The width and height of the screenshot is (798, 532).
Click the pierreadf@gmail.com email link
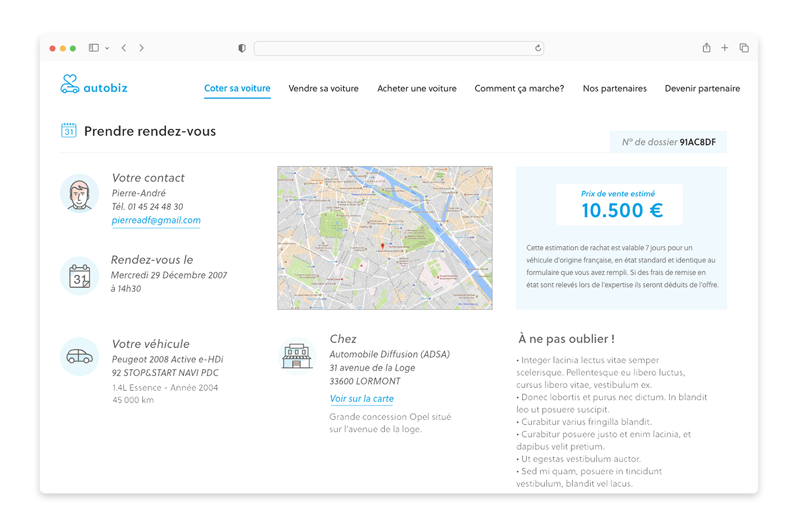tap(156, 220)
